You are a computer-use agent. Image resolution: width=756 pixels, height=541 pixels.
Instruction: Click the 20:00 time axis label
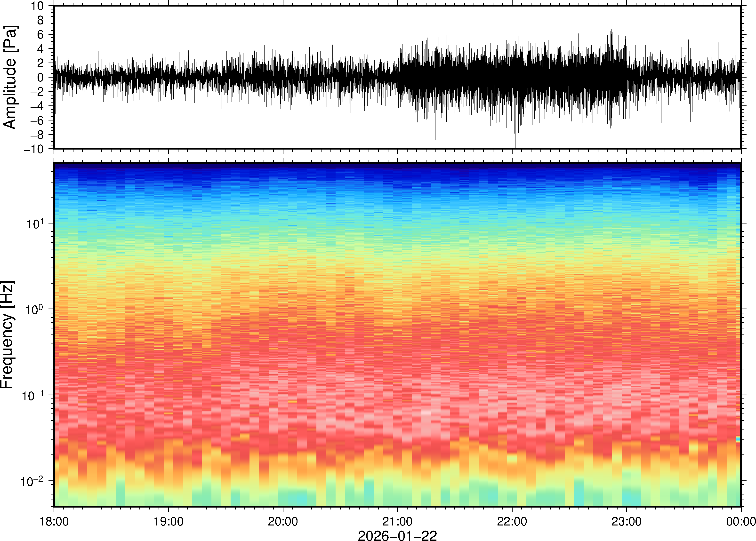click(x=283, y=521)
